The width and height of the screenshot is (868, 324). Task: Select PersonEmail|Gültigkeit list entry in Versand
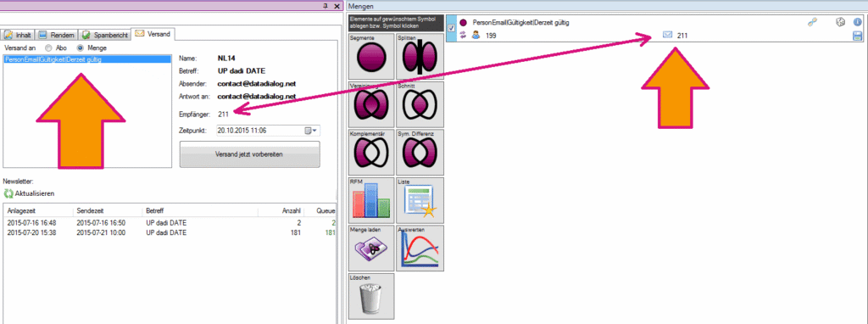point(87,59)
